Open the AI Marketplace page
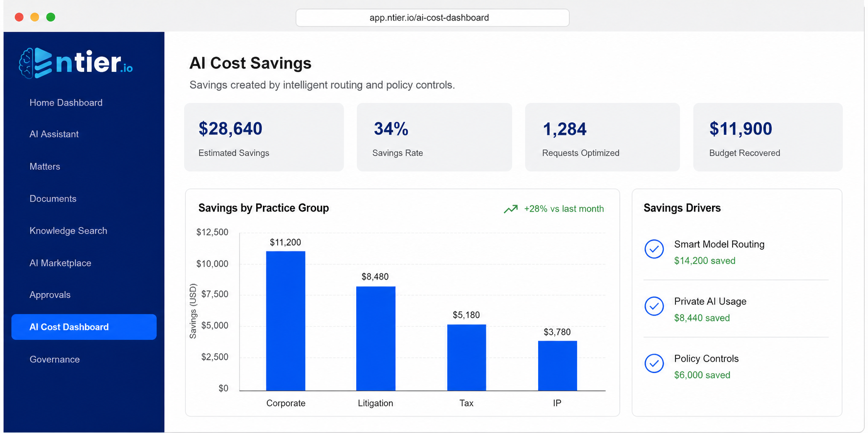The width and height of the screenshot is (868, 433). click(60, 263)
